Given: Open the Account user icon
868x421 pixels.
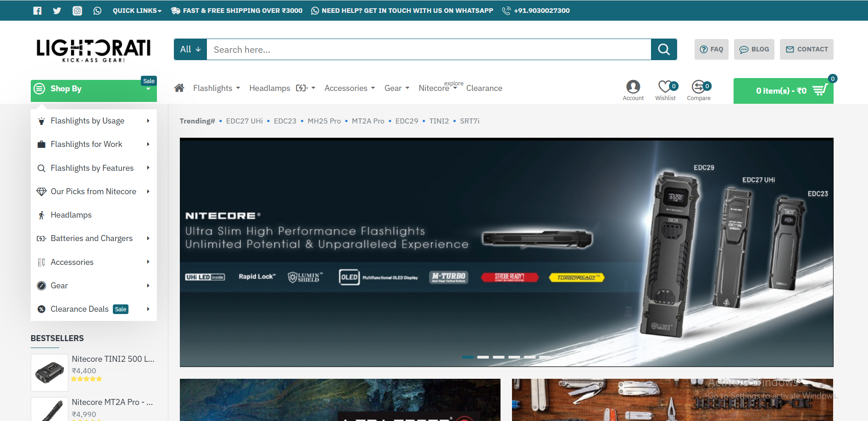Looking at the screenshot, I should [633, 87].
